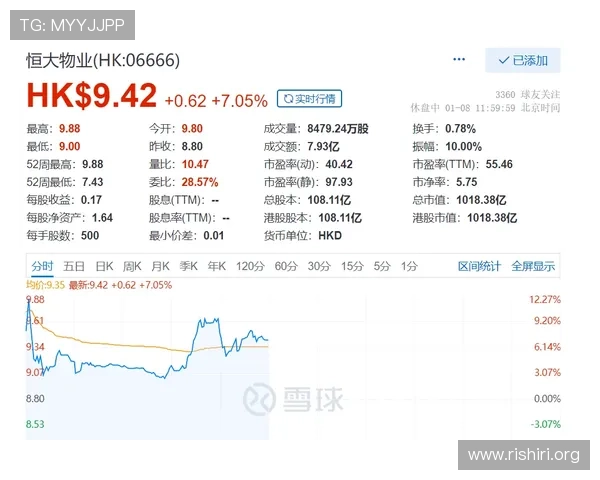600x480 pixels.
Task: Click the 成交量 value 8479.24万股
Action: (x=338, y=128)
